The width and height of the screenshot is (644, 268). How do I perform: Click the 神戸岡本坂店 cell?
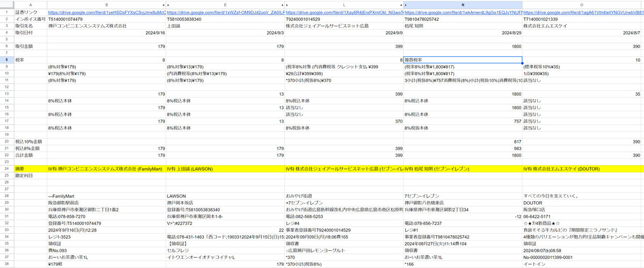click(225, 203)
